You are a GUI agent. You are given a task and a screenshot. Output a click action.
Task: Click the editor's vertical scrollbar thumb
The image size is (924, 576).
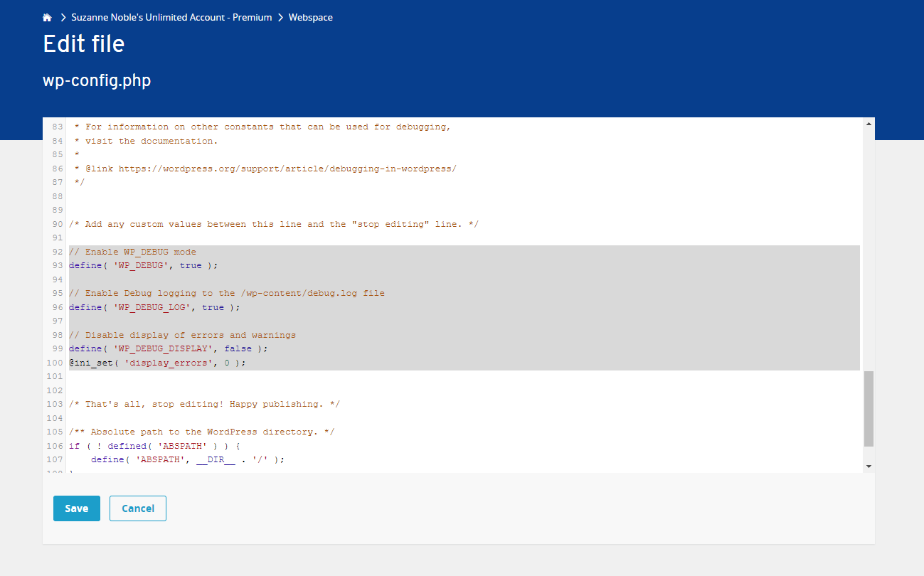coord(869,408)
